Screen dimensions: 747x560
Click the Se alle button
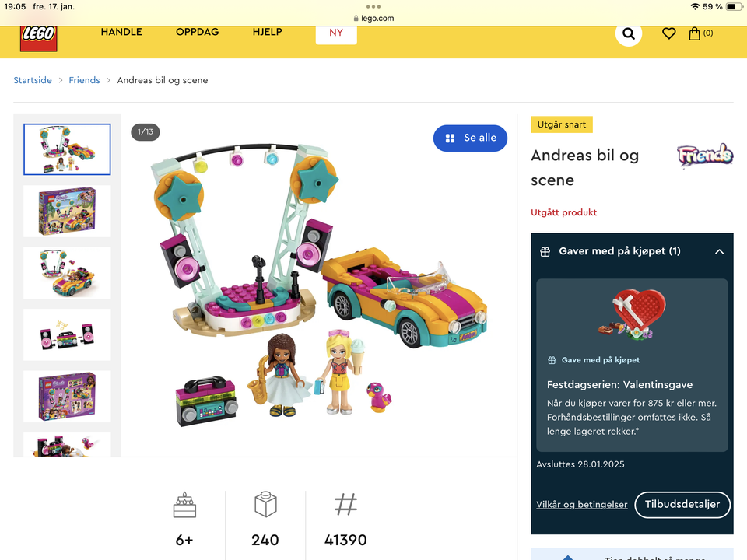(470, 138)
